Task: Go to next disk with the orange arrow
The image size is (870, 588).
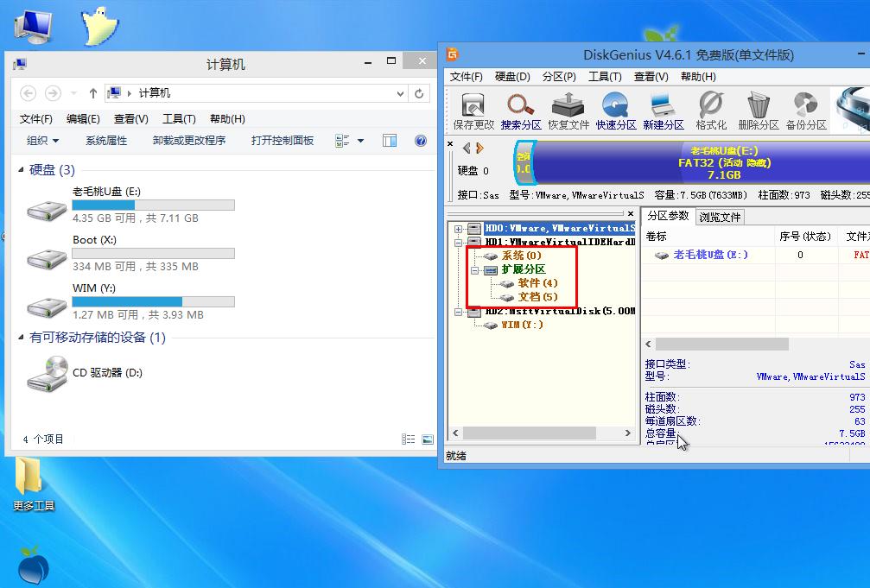Action: [x=479, y=149]
